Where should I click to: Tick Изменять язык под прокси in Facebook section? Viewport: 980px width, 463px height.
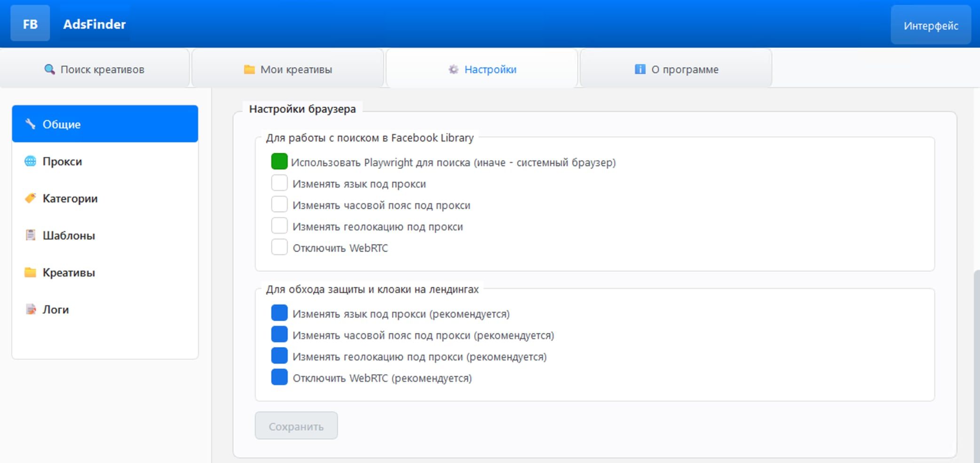pyautogui.click(x=279, y=183)
